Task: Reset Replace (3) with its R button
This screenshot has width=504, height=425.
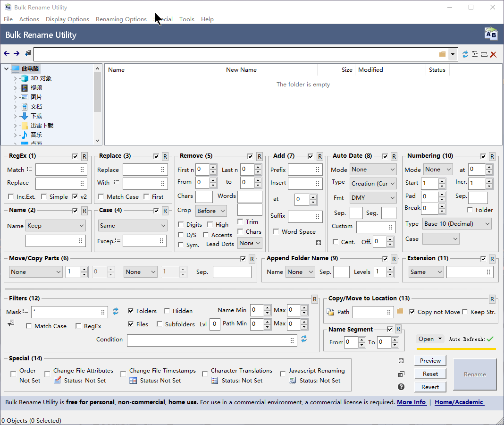Action: (165, 156)
